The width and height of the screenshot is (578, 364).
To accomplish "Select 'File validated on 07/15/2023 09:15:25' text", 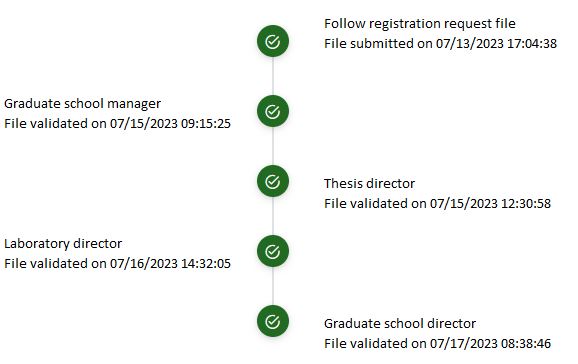I will (117, 124).
